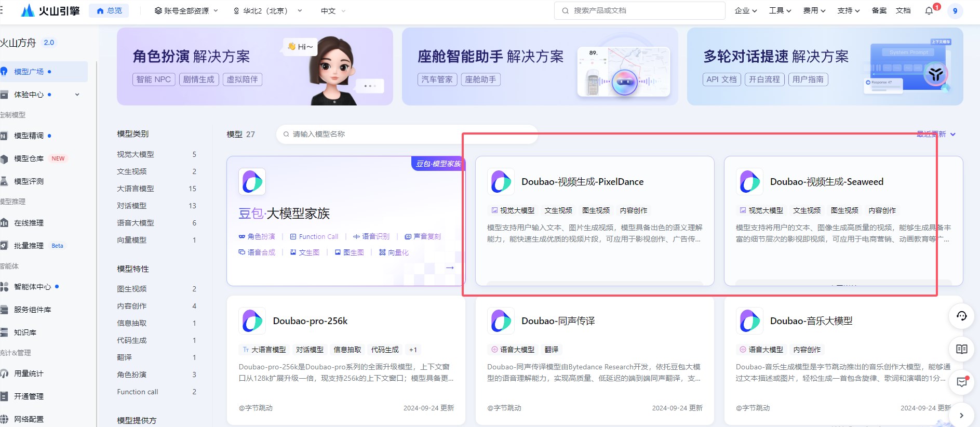Open the 最近更新 sort dropdown
The width and height of the screenshot is (980, 427).
coord(936,134)
